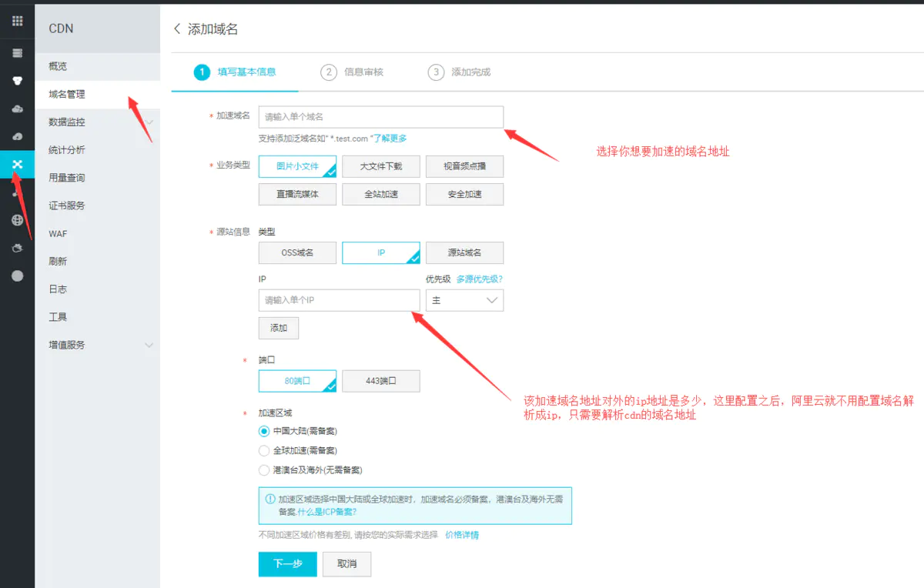Select the 80端口 port option

(x=297, y=381)
